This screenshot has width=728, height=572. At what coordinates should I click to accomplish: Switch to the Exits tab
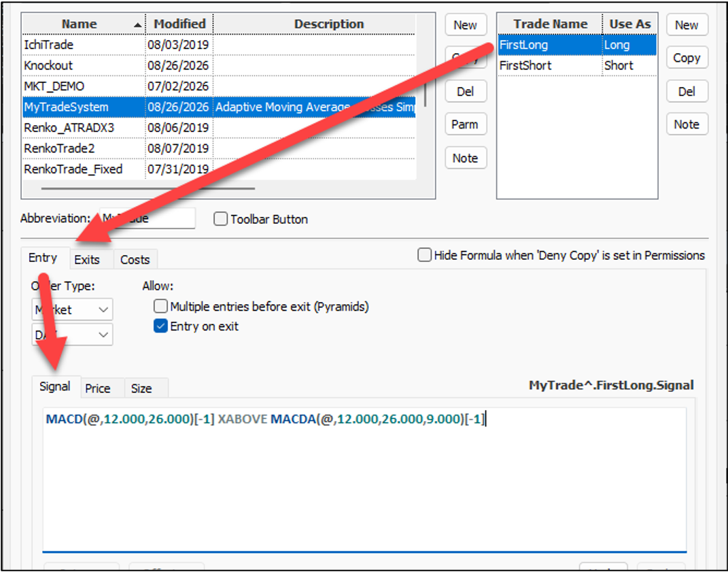point(87,260)
